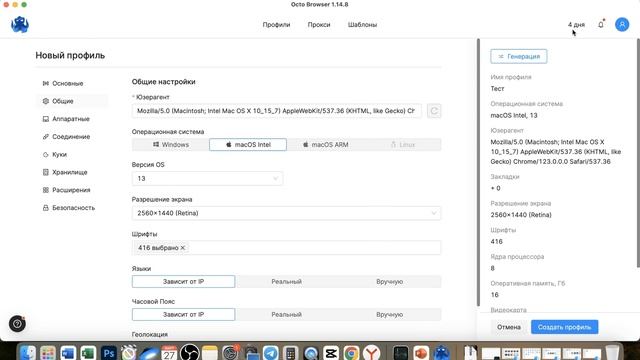Click into the Юзерагент text field
Viewport: 640px width, 360px height.
[x=276, y=111]
